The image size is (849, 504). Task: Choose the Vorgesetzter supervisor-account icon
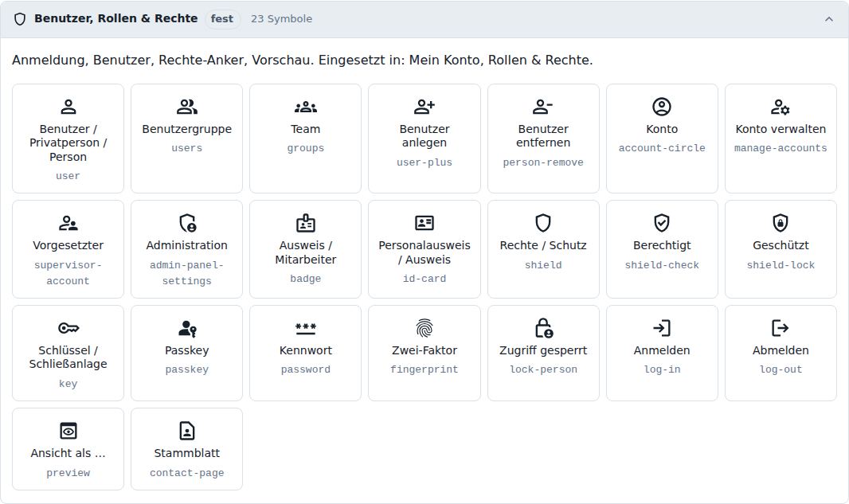pyautogui.click(x=68, y=223)
